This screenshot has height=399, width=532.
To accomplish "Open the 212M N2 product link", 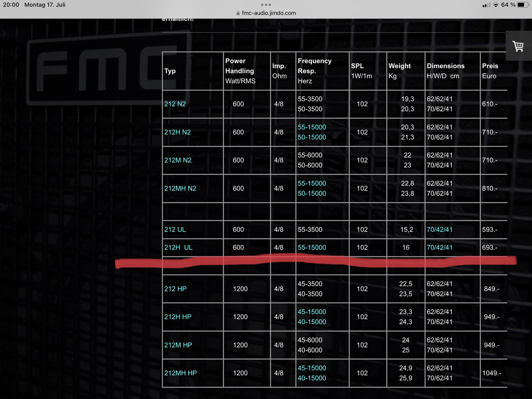I will click(178, 160).
